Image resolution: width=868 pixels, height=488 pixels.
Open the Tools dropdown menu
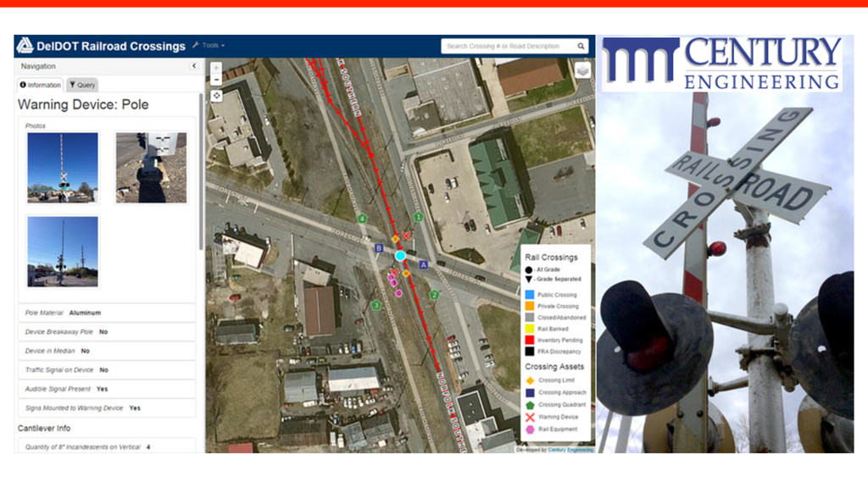tap(209, 46)
